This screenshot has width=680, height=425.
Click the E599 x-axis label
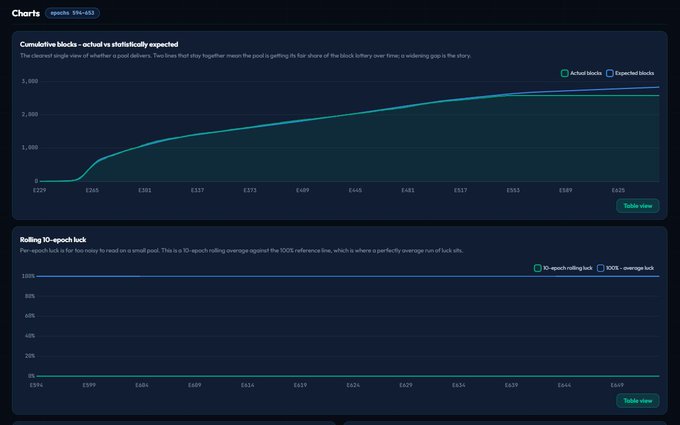89,385
